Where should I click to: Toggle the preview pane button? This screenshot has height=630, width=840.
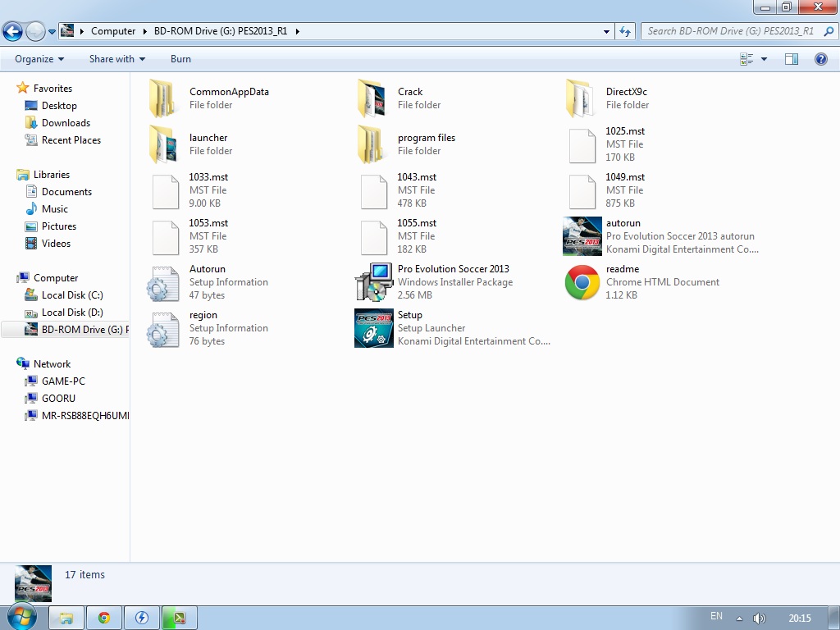click(x=792, y=59)
